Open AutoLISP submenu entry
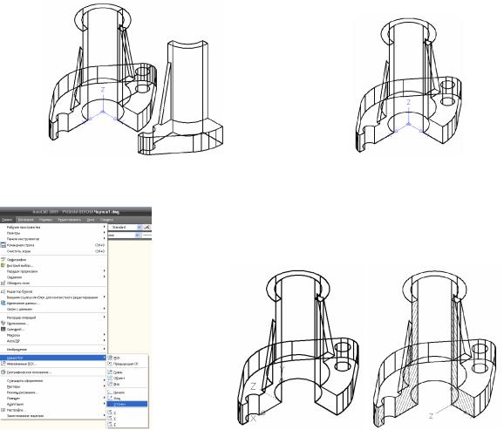 click(53, 340)
